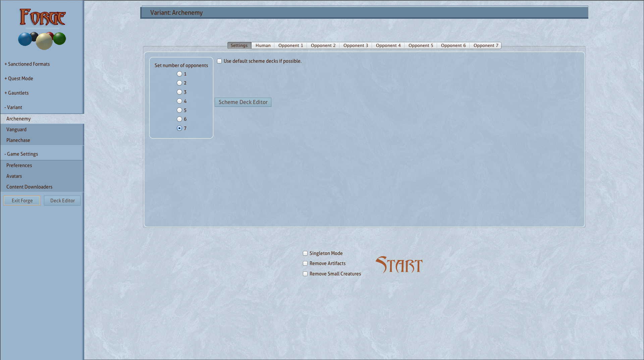Expand the Gauntlets section
The image size is (644, 360).
point(17,93)
